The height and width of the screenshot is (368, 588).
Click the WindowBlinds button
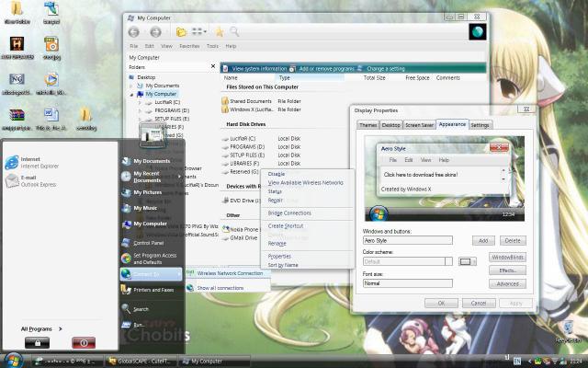tap(507, 258)
